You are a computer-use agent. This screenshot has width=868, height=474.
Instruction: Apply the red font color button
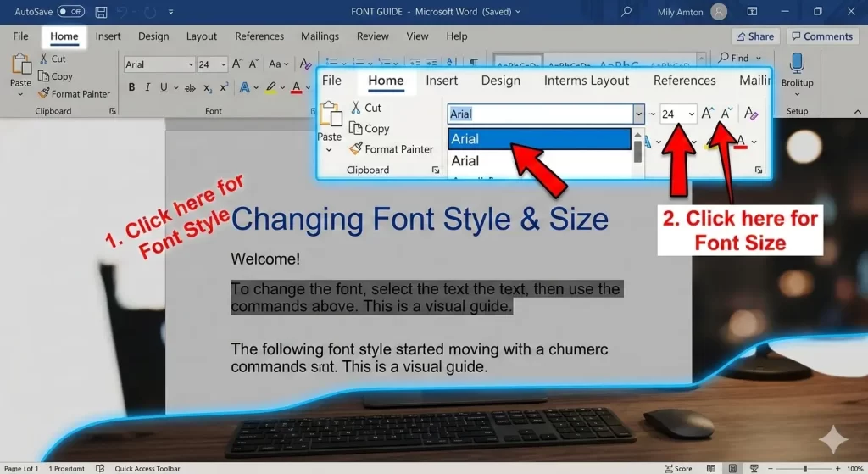(296, 87)
